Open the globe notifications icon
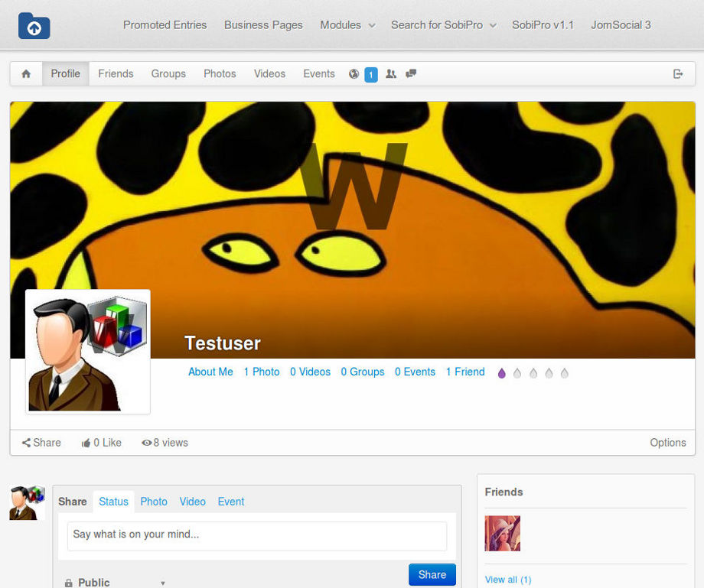The width and height of the screenshot is (704, 588). (x=354, y=74)
